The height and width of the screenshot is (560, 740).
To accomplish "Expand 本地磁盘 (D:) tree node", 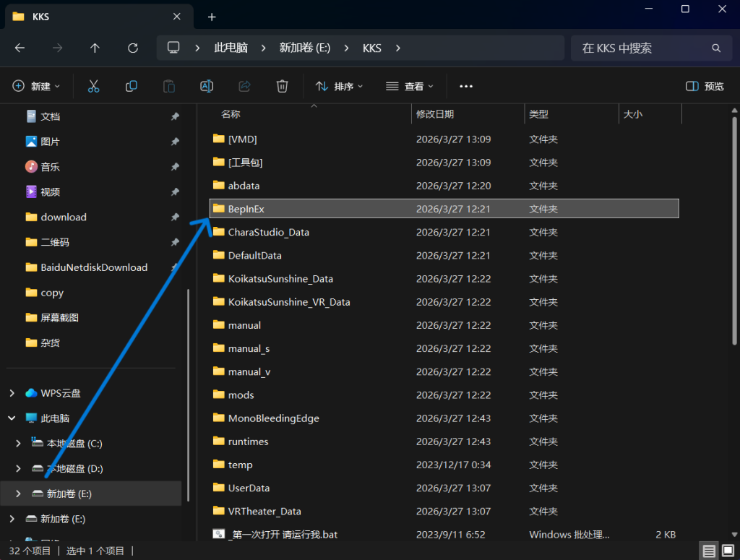I will 18,468.
